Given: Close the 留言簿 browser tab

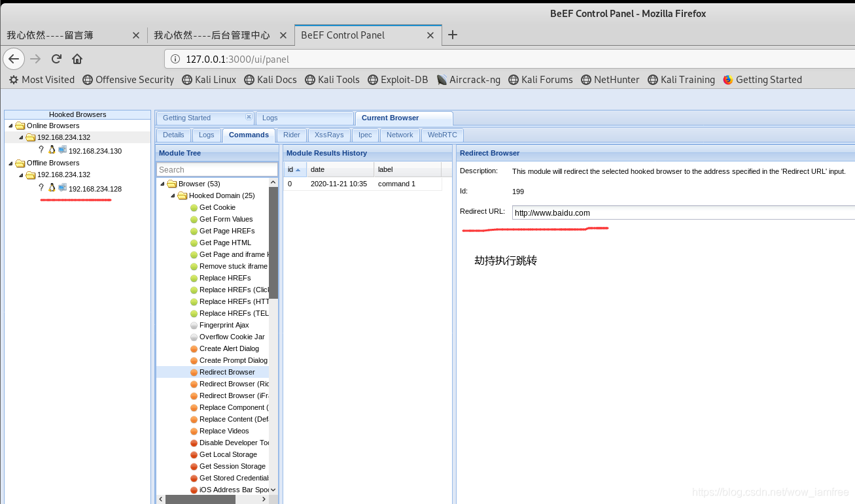Looking at the screenshot, I should [136, 35].
